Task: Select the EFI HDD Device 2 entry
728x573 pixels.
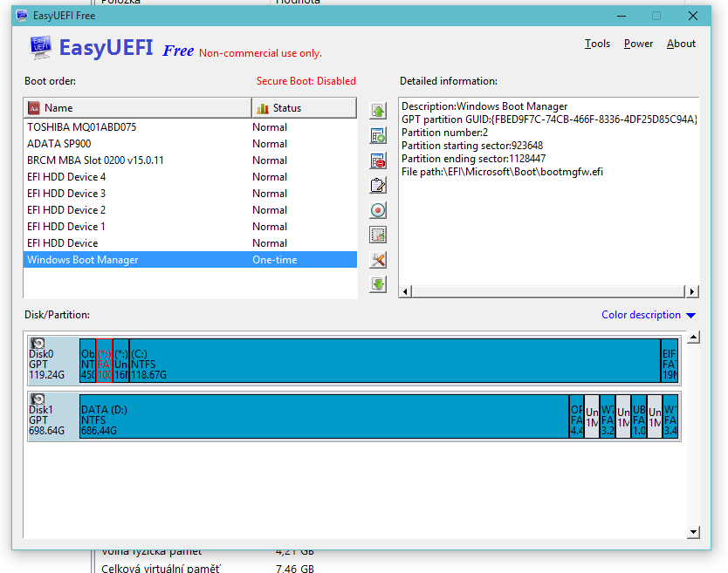Action: 190,210
